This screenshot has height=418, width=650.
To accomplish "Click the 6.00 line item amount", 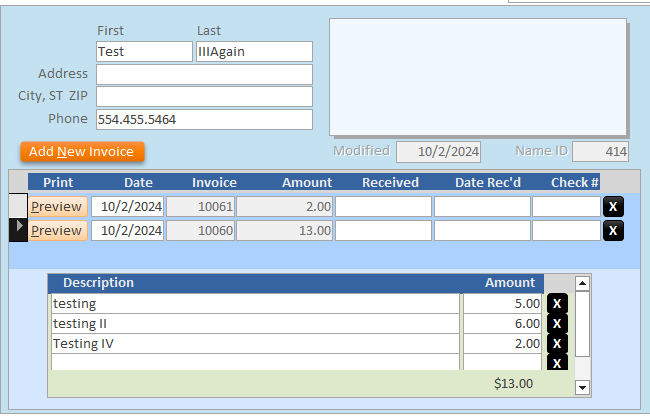I will pos(502,323).
